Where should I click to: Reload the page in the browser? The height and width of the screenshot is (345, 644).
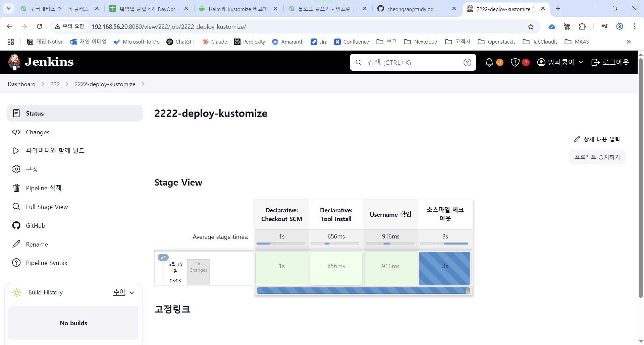click(40, 26)
